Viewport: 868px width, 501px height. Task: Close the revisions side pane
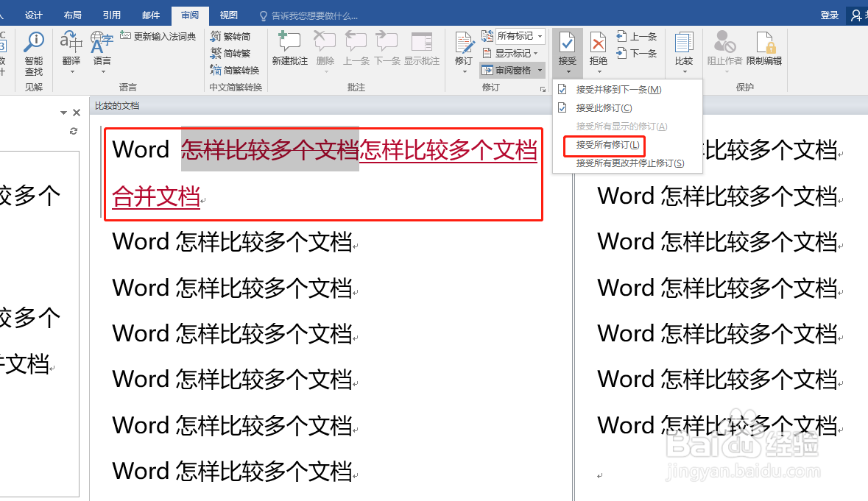pos(77,113)
